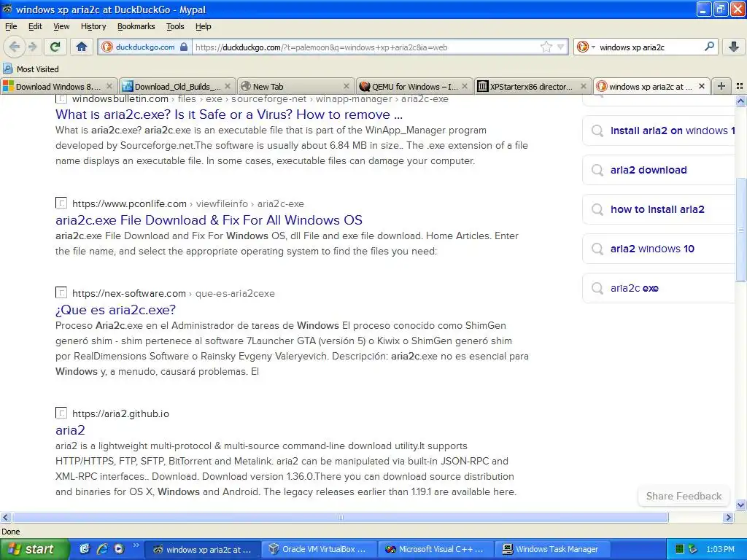Open the Most Visited bookmarks folder
The height and width of the screenshot is (560, 747).
click(x=31, y=69)
